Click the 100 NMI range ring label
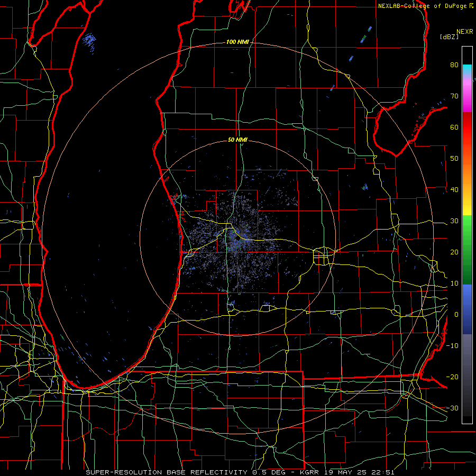This screenshot has width=476, height=476. pyautogui.click(x=237, y=42)
